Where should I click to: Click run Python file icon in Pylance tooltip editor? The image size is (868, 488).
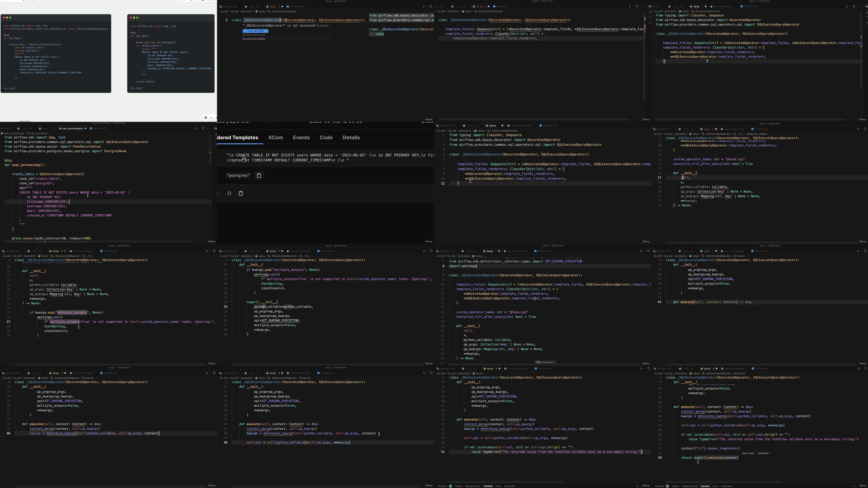pos(423,7)
